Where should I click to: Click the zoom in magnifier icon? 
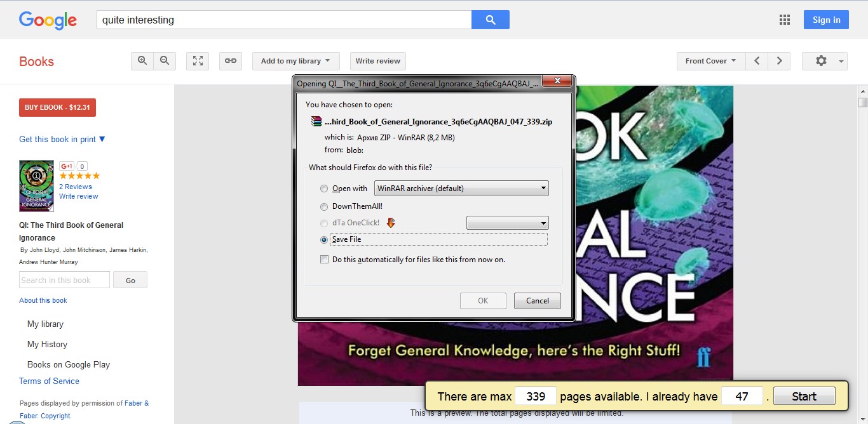(142, 61)
